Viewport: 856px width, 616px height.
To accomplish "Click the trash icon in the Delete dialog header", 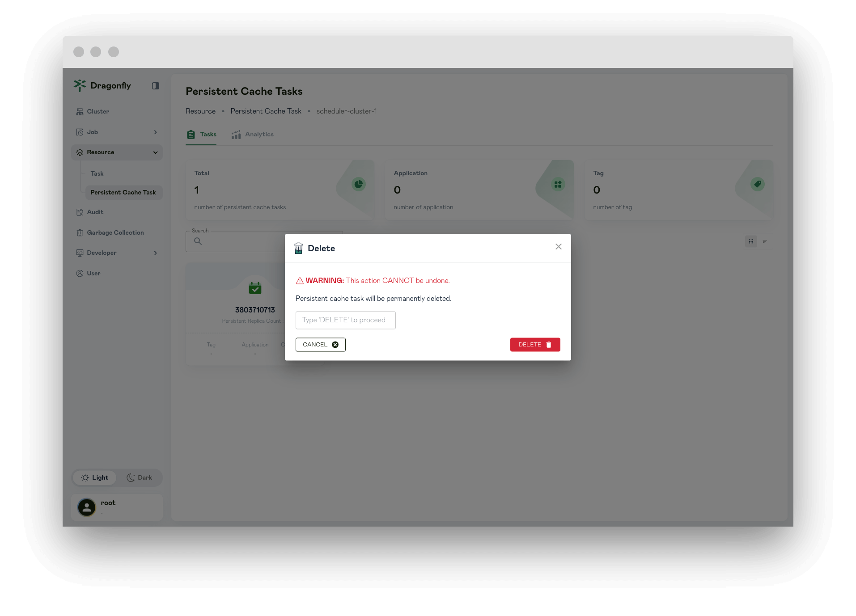I will [298, 248].
